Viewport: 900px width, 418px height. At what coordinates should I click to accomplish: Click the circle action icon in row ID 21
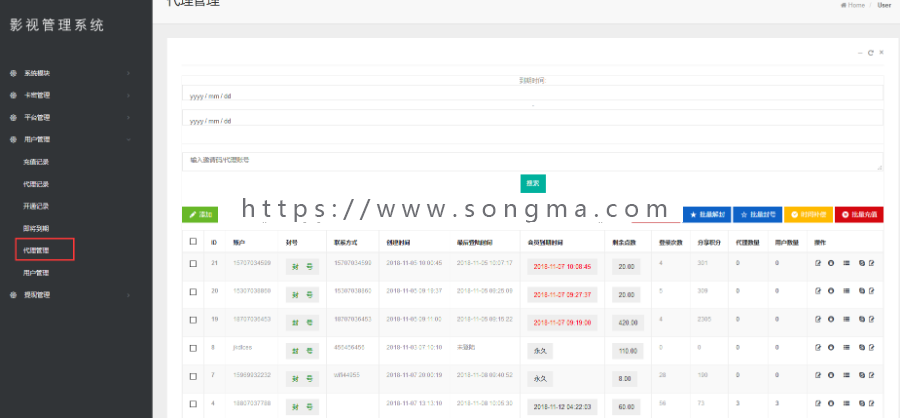coord(831,264)
